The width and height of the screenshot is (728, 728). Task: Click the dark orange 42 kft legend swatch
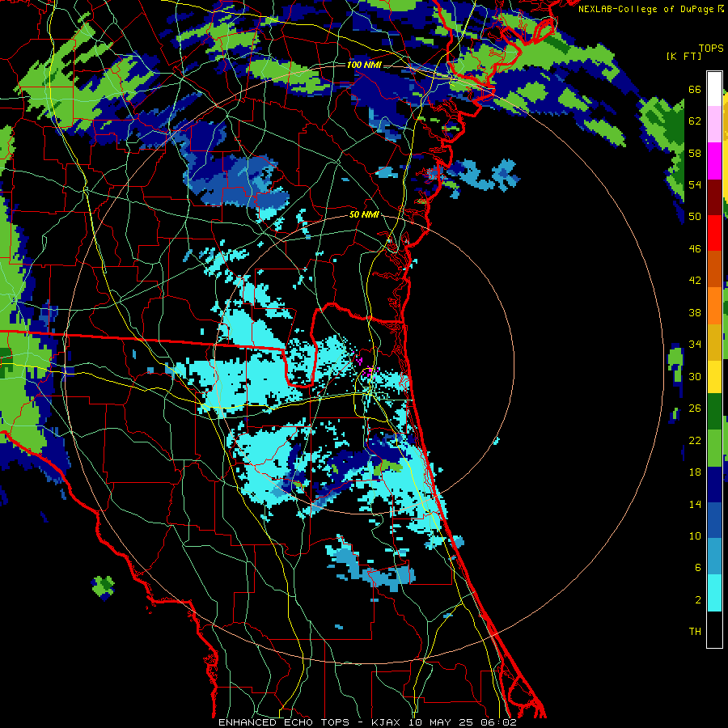pos(714,269)
